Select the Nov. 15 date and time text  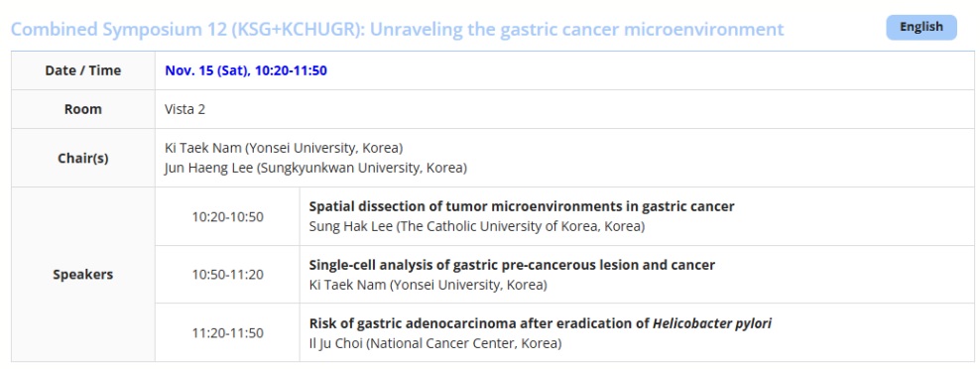click(246, 70)
